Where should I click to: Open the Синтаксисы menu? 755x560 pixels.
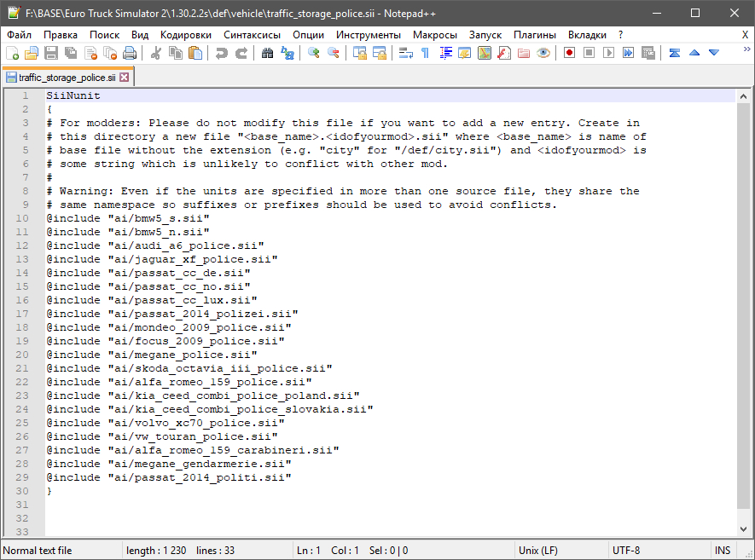(252, 35)
